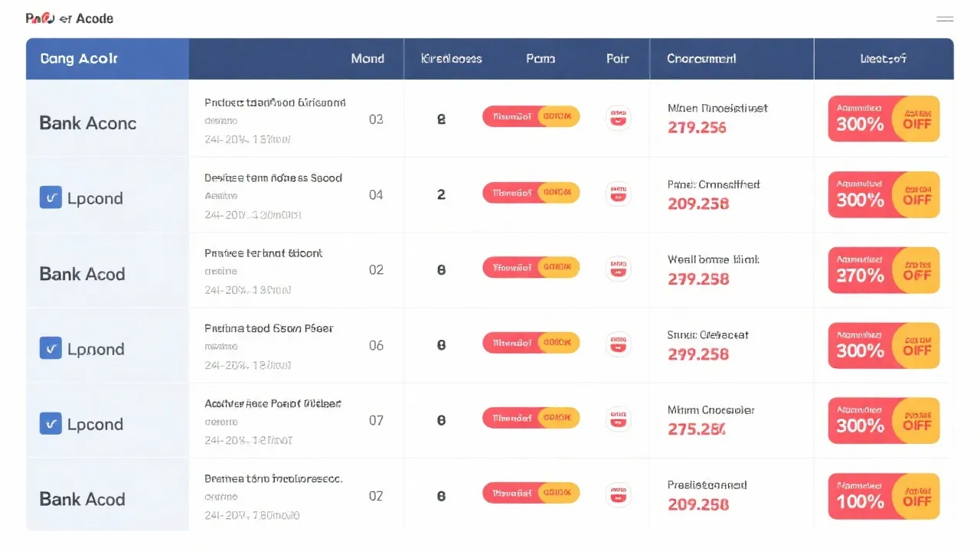Click the 279.256 price in first row
The image size is (980, 551).
pos(697,128)
